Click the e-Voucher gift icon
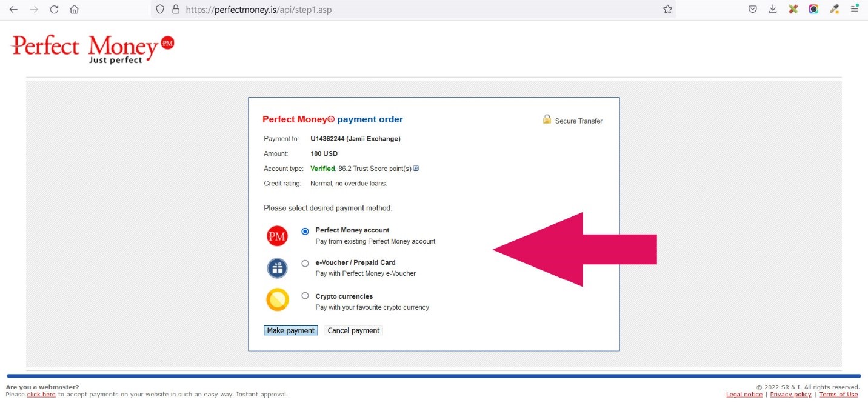 tap(277, 268)
